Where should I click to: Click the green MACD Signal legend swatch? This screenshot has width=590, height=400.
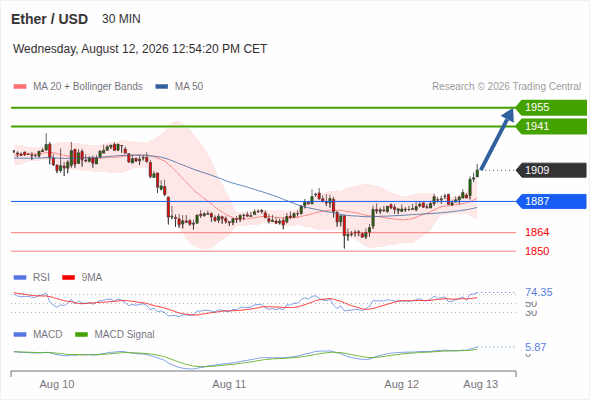pyautogui.click(x=81, y=335)
